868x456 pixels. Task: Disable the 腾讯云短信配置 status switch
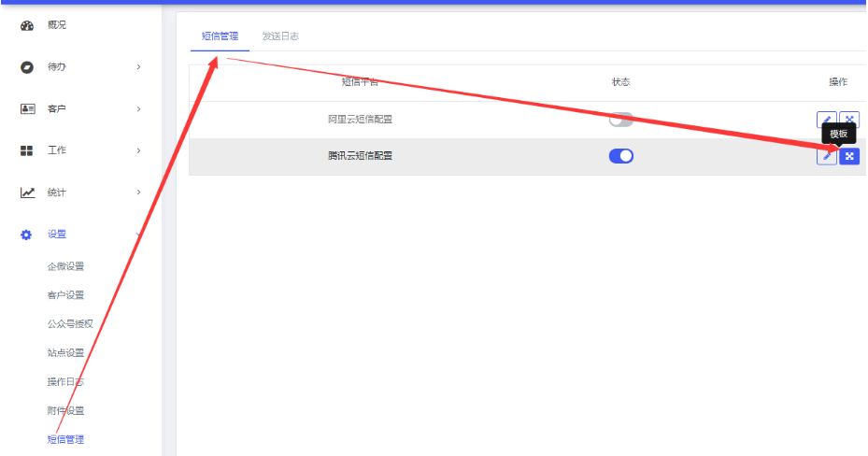click(x=620, y=156)
